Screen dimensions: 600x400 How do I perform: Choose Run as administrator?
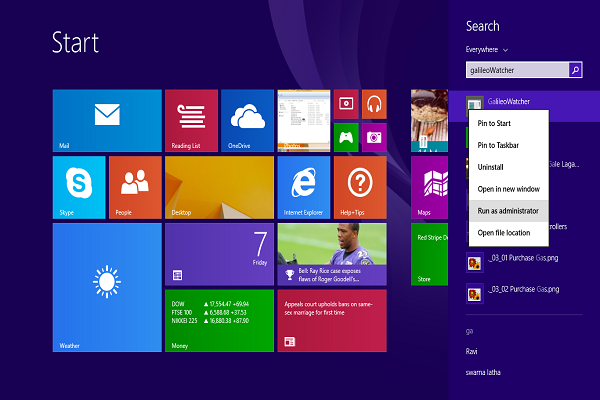[x=509, y=211]
